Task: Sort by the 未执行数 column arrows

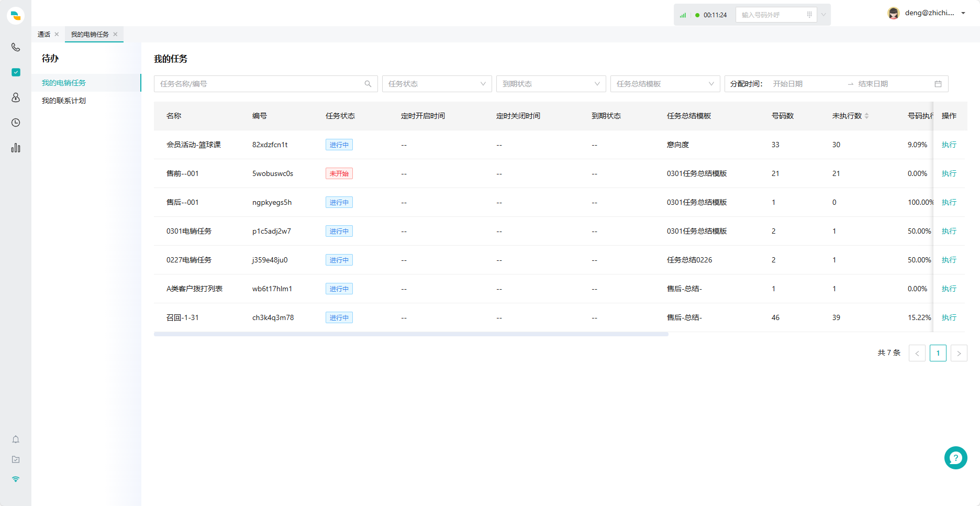Action: click(x=867, y=116)
